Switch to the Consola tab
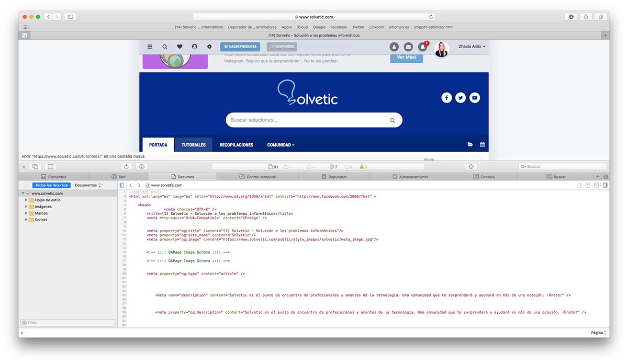The height and width of the screenshot is (364, 628). pos(484,177)
